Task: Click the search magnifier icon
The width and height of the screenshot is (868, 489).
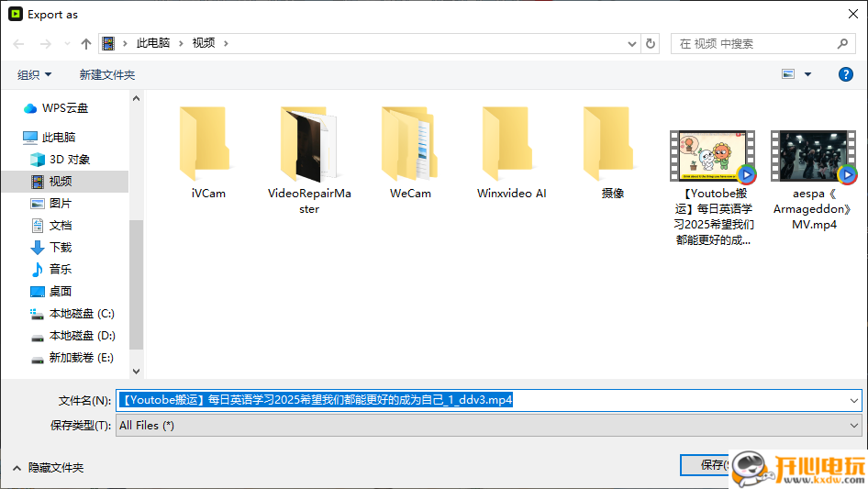Action: [842, 43]
